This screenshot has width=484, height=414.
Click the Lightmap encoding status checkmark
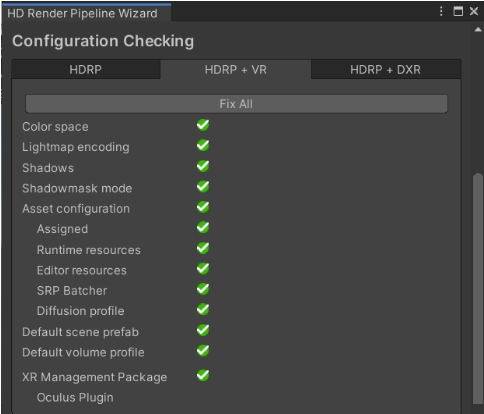(x=203, y=146)
